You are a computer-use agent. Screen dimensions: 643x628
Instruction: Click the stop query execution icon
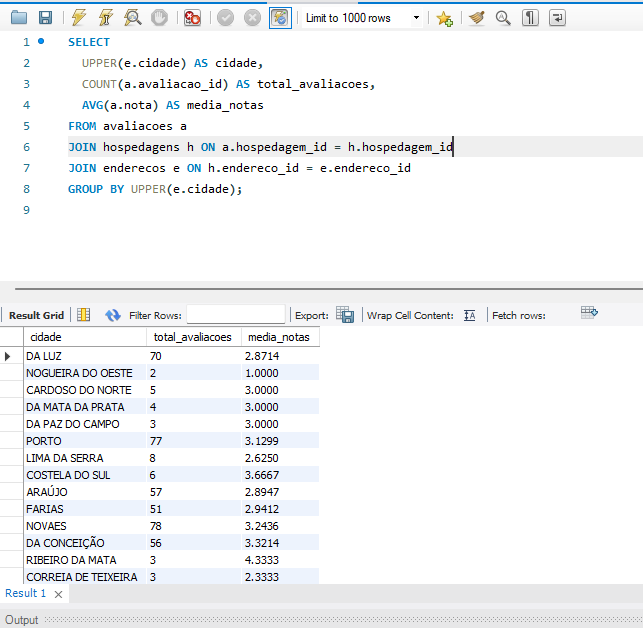click(x=159, y=18)
